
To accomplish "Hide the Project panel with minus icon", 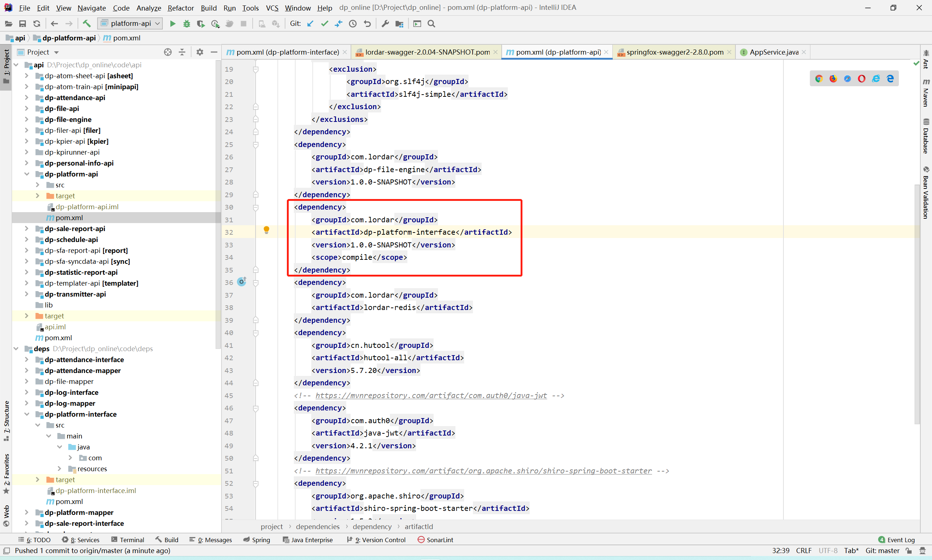I will 214,52.
